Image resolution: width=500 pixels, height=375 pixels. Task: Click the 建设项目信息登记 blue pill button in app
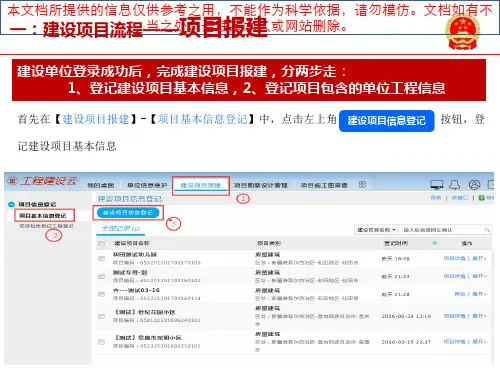coord(128,213)
